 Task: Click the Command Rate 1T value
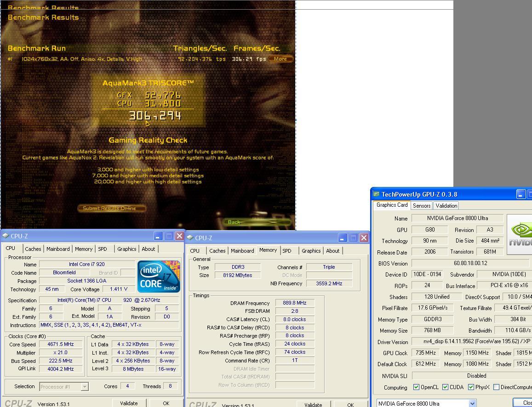[x=295, y=360]
